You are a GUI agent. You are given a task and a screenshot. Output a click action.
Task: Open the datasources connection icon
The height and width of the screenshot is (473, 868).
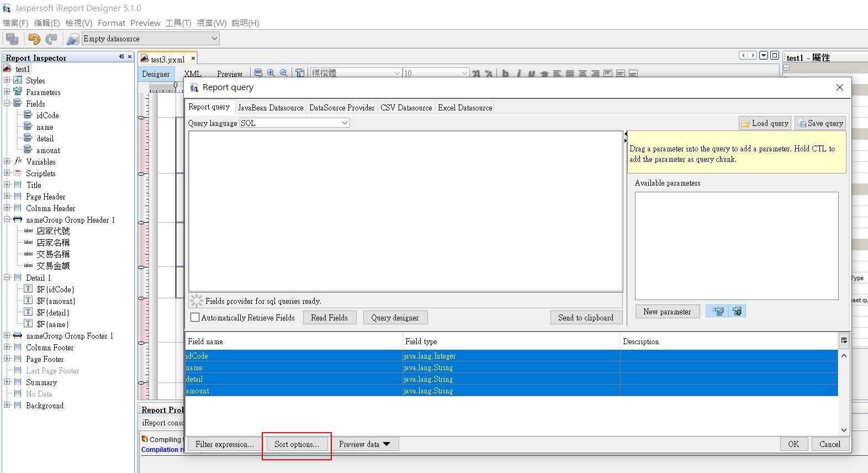[x=72, y=39]
